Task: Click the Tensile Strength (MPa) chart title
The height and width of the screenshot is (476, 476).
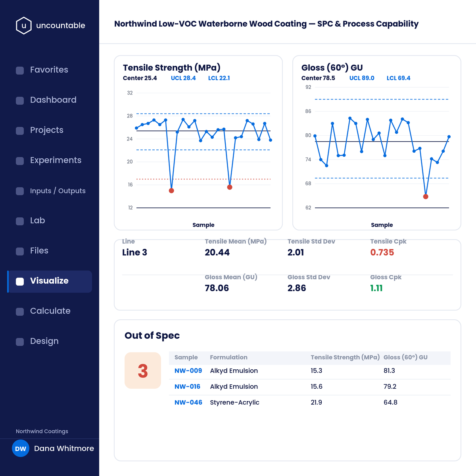Action: pos(171,67)
